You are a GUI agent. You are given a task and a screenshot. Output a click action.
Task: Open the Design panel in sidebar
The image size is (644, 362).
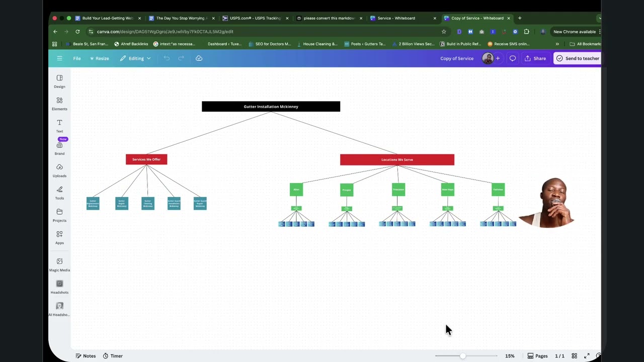(59, 81)
